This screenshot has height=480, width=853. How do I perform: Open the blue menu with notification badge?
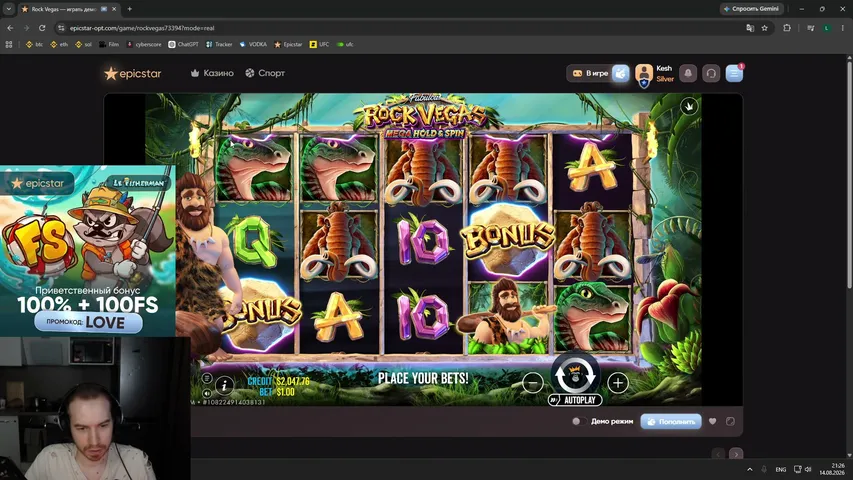(x=734, y=73)
